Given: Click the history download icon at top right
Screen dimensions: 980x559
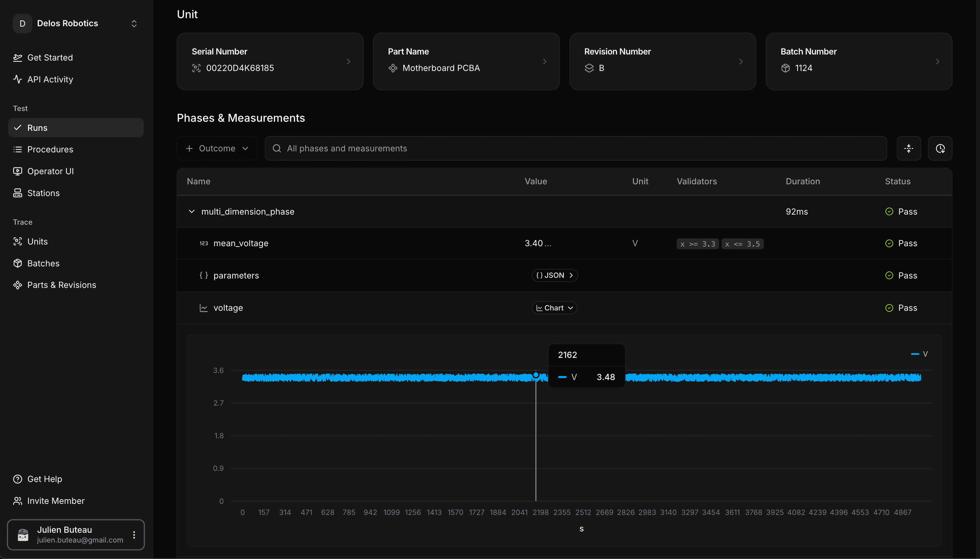Looking at the screenshot, I should (x=940, y=148).
